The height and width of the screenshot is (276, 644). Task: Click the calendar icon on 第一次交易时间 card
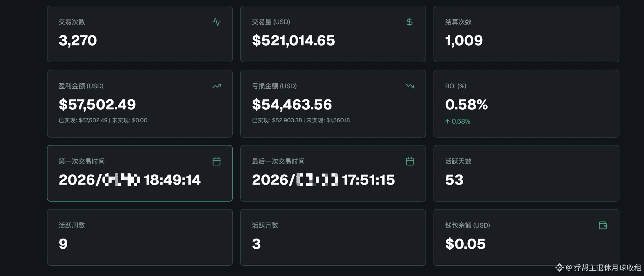point(216,161)
